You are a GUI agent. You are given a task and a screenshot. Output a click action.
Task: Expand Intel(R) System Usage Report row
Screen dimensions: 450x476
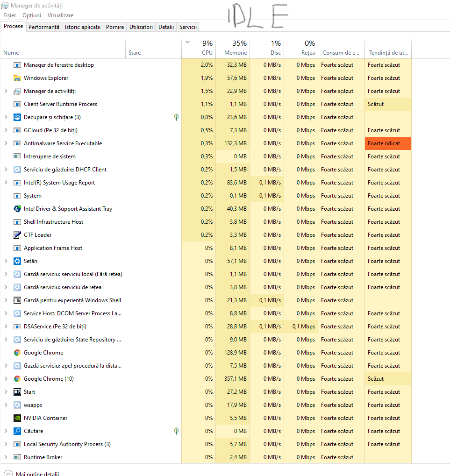[6, 183]
